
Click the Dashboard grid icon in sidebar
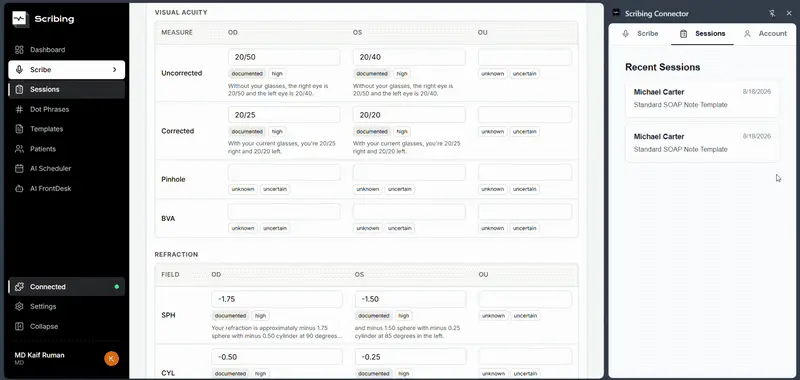pos(19,50)
